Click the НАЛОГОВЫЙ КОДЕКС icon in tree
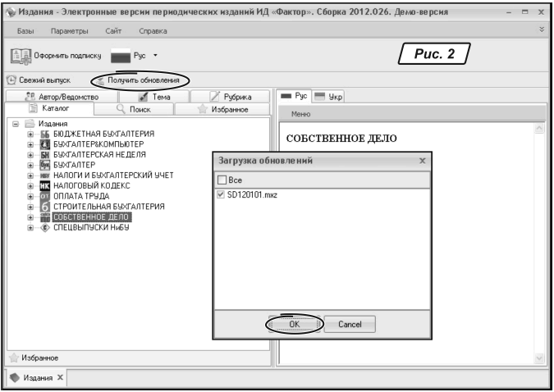 (46, 186)
